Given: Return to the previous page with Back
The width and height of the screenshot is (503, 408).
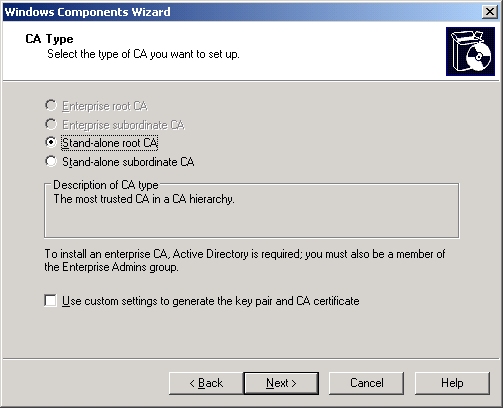Looking at the screenshot, I should click(206, 383).
